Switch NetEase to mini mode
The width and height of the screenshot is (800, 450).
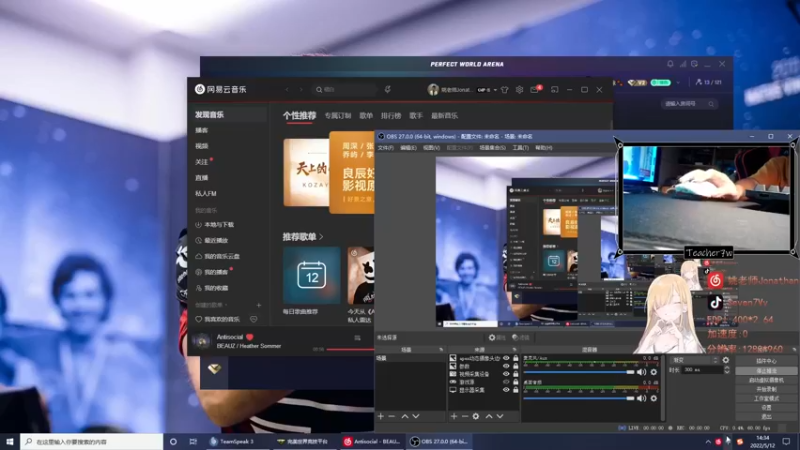tap(555, 90)
